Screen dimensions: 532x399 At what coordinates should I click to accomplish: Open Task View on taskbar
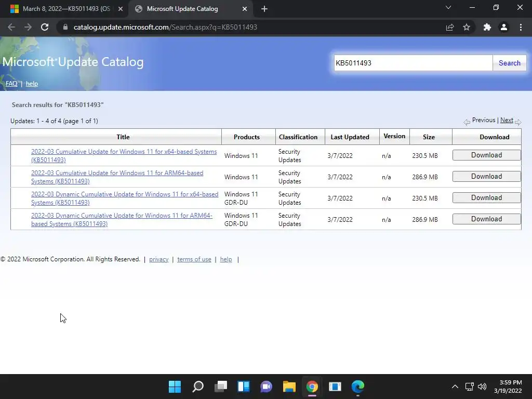pyautogui.click(x=221, y=387)
